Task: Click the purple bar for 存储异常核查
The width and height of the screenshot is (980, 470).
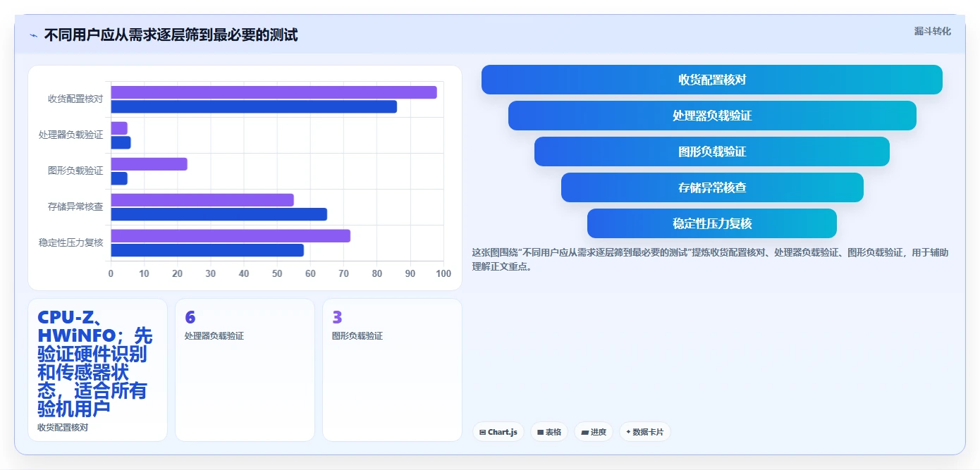Action: click(x=202, y=200)
